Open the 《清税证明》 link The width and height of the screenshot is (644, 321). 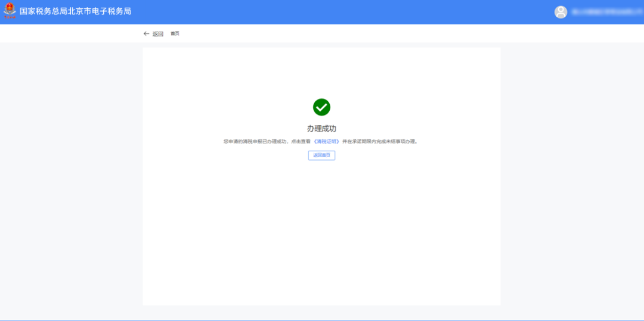(x=326, y=142)
